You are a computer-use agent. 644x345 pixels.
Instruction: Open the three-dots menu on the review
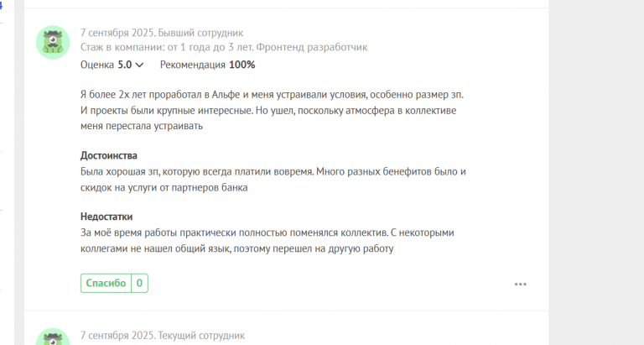[521, 284]
